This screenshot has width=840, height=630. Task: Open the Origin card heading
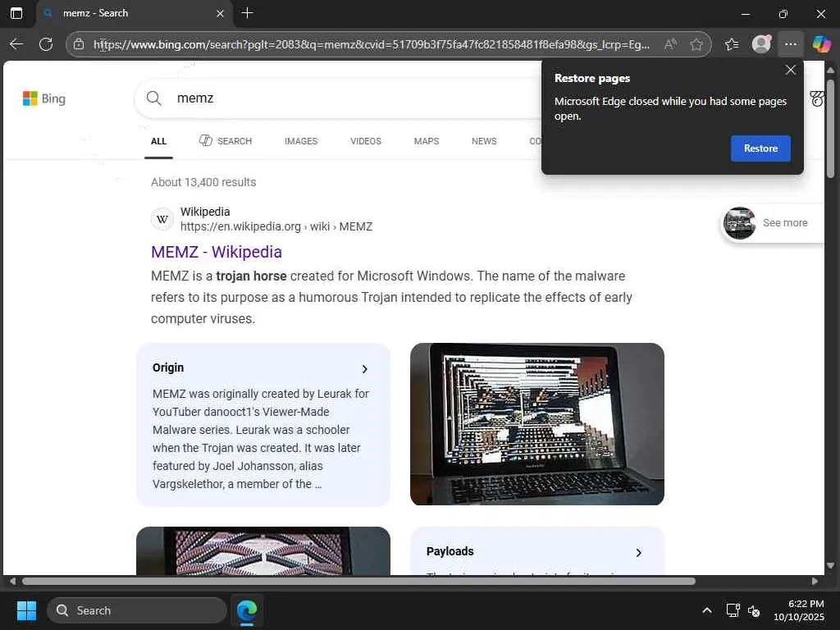(168, 367)
